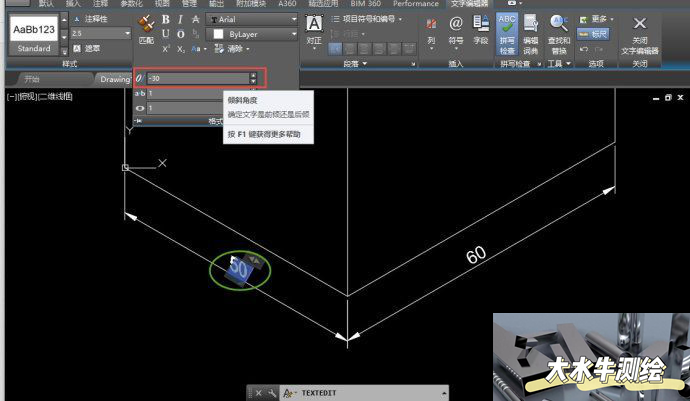Toggle the ABC Spell Check button

(x=507, y=30)
